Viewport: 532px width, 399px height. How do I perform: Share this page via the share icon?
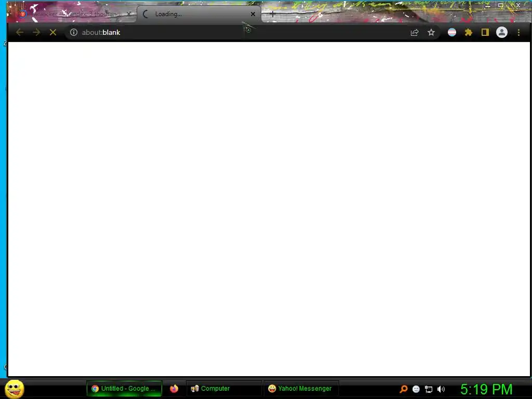(x=414, y=32)
